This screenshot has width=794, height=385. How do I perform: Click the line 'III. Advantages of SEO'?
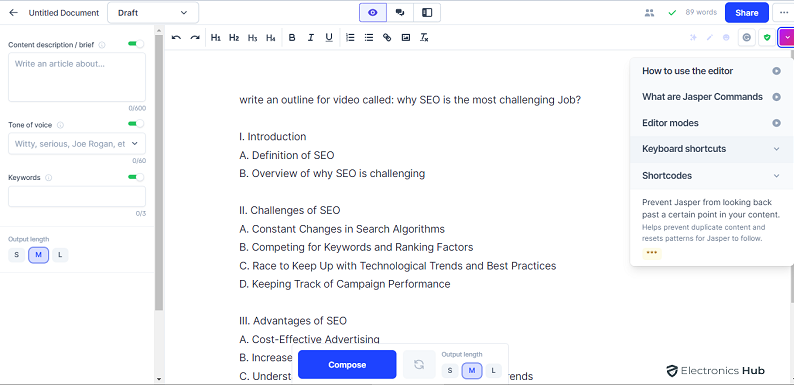293,321
